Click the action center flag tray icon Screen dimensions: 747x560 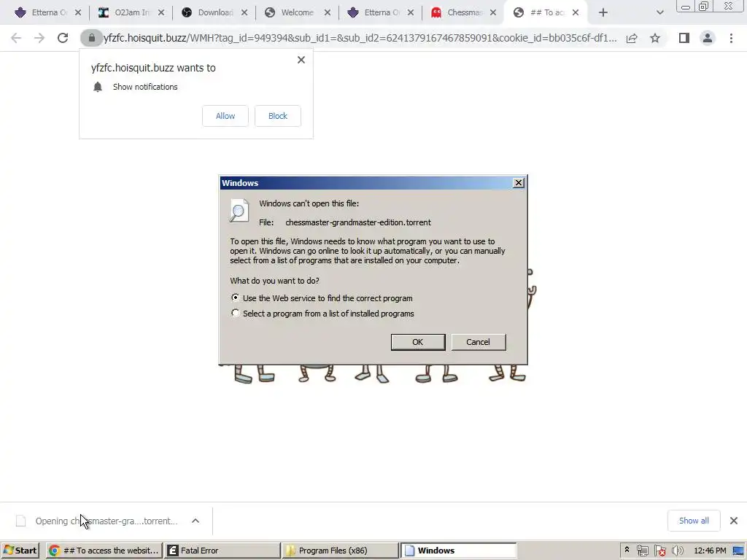coord(659,551)
